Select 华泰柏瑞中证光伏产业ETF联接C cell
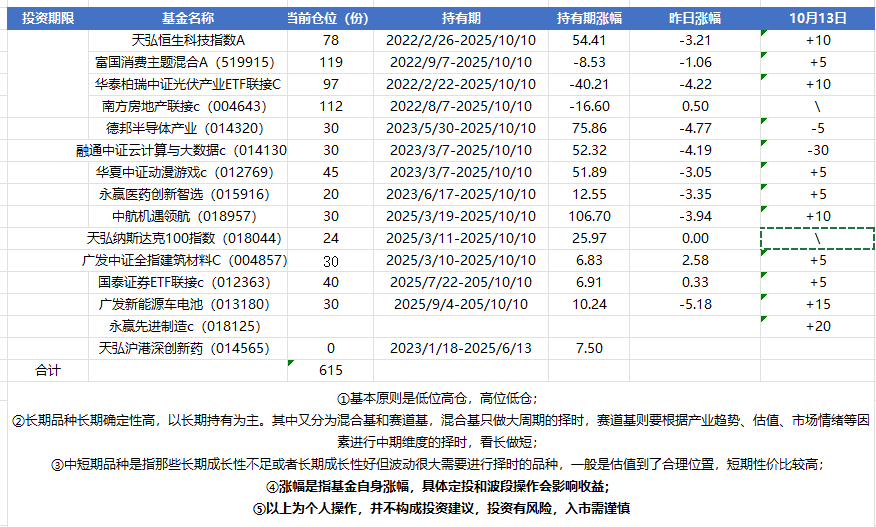Viewport: 876px width, 527px height. click(x=188, y=84)
